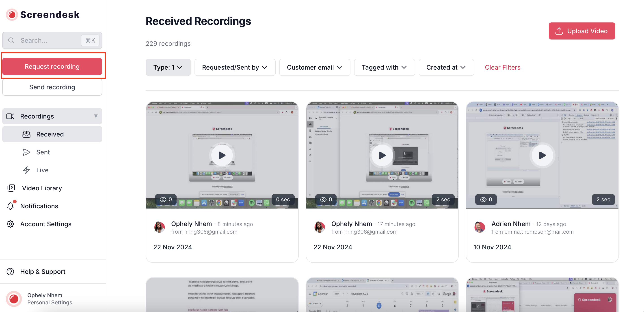Viewport: 644px width, 312px height.
Task: Collapse the Recordings sidebar section
Action: pos(96,116)
